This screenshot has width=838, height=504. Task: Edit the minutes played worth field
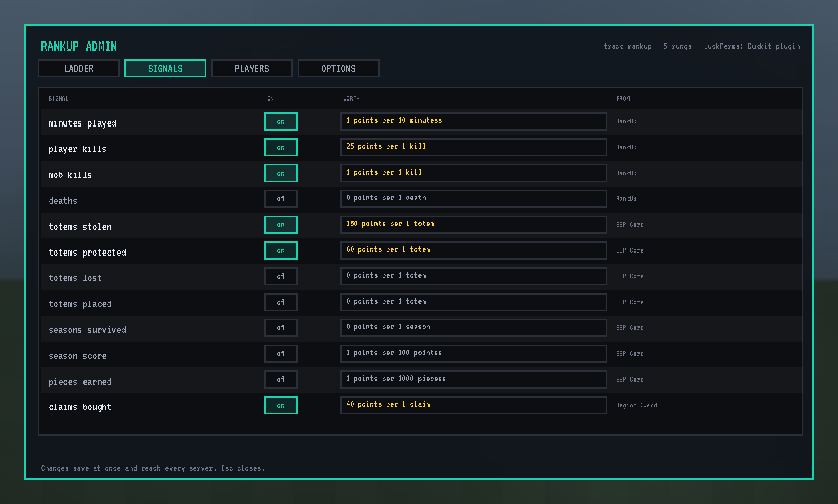click(x=474, y=121)
